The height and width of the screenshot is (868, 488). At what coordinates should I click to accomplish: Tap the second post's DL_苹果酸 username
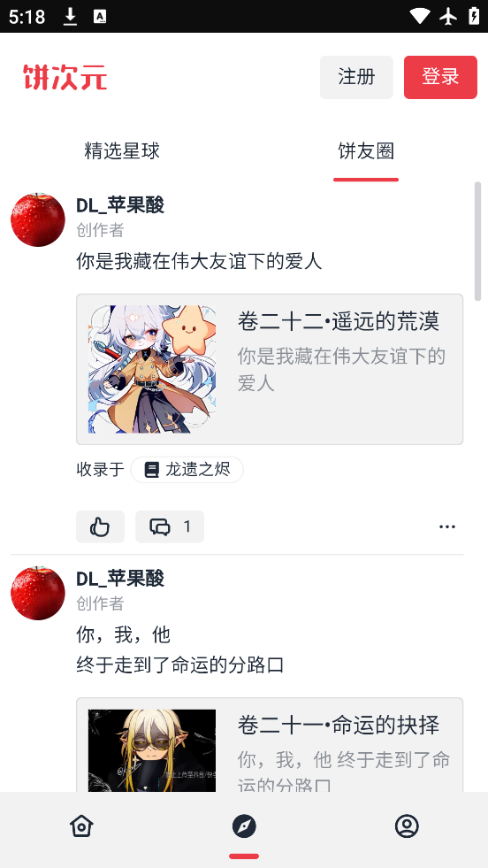click(120, 579)
